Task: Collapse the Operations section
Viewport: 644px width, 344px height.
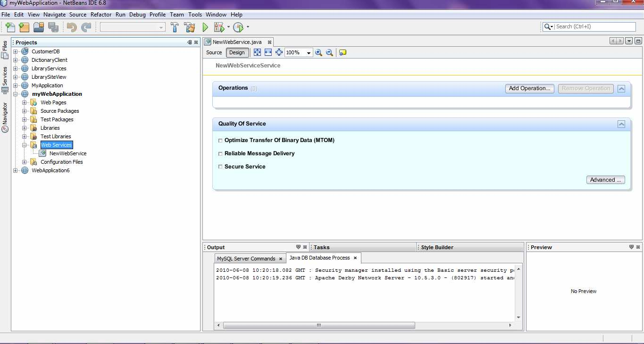Action: pos(621,89)
